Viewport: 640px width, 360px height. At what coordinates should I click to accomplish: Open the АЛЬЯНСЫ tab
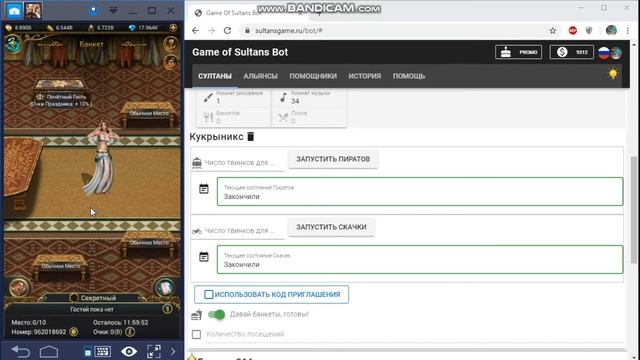[x=260, y=76]
